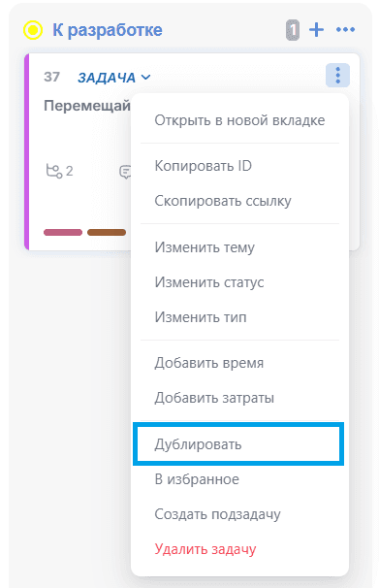Click the К разработке column title
The image size is (379, 588).
coord(107,30)
